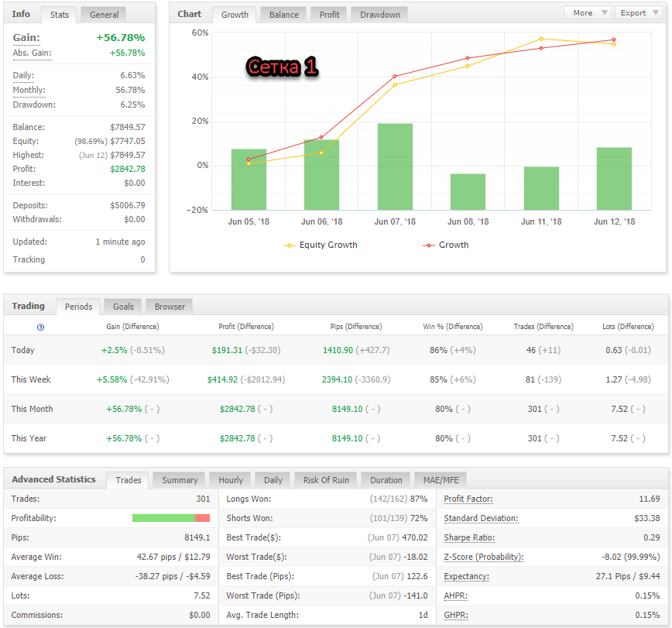Click the Abs. Gain label
Screen dimensions: 672x628
(33, 53)
